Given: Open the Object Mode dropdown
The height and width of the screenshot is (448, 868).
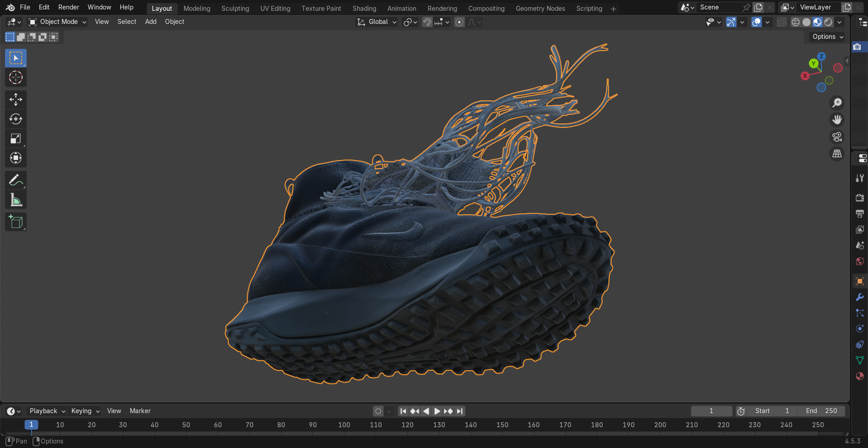Looking at the screenshot, I should click(x=57, y=22).
